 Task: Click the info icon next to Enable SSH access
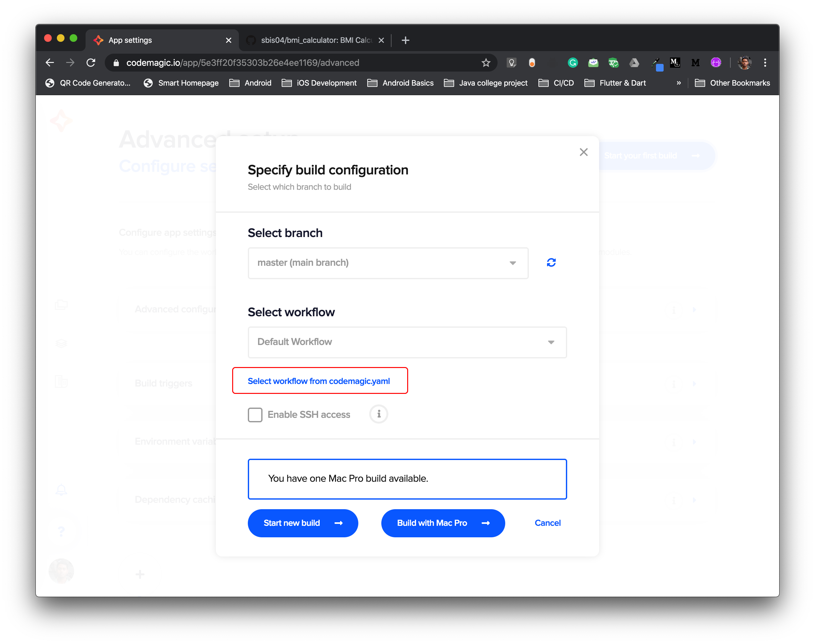[x=378, y=414]
